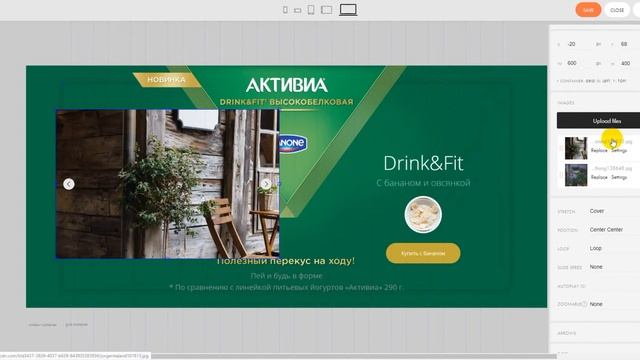Open the Loop dropdown
The image size is (640, 360).
[614, 248]
